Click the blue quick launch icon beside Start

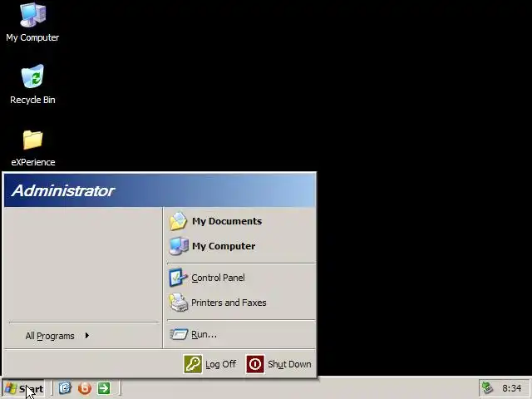pos(65,388)
